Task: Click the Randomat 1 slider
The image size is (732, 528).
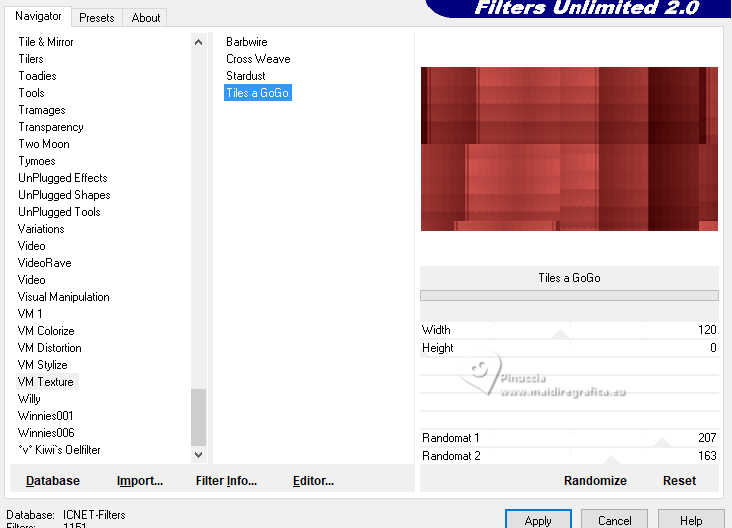Action: point(569,438)
